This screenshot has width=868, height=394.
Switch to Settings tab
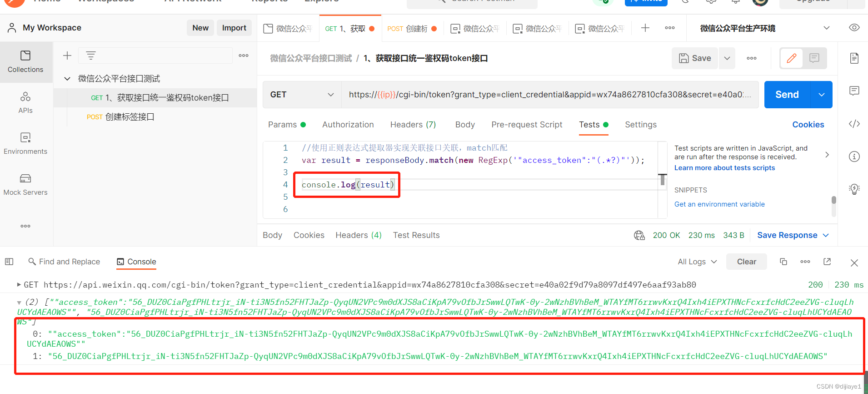[641, 125]
